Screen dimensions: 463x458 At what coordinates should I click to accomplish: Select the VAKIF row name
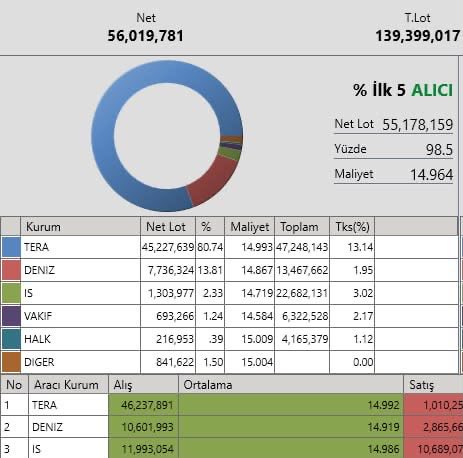coord(38,316)
